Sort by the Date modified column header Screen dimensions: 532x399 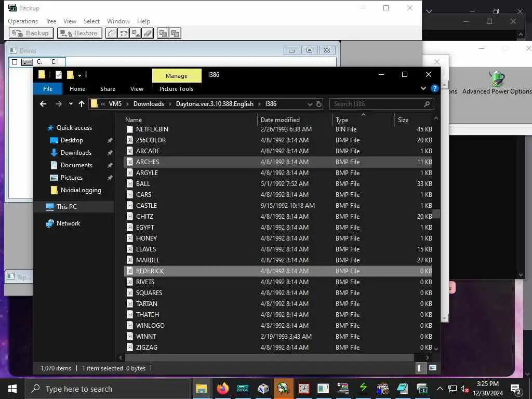280,120
